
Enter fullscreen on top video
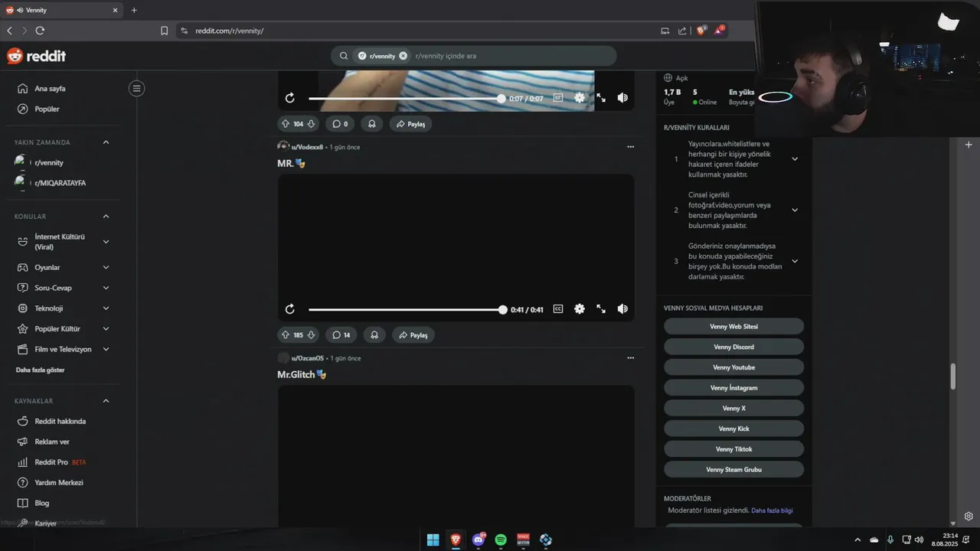click(x=601, y=98)
